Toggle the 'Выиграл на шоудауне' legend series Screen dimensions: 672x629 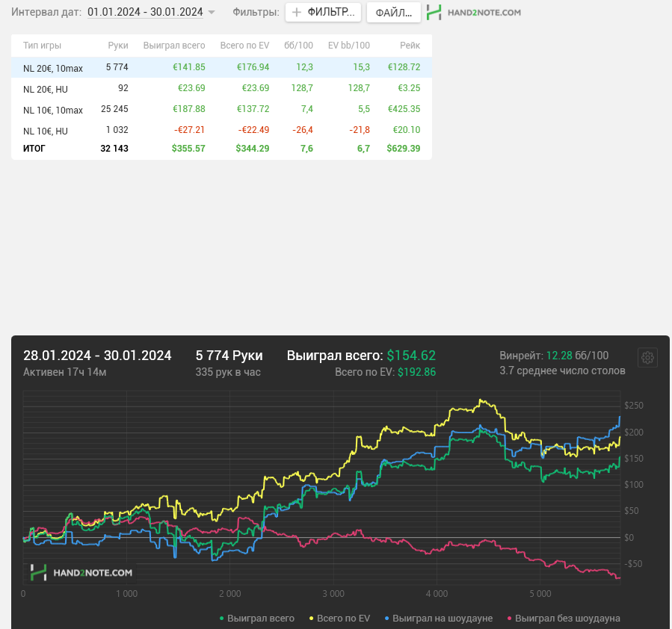pos(439,619)
